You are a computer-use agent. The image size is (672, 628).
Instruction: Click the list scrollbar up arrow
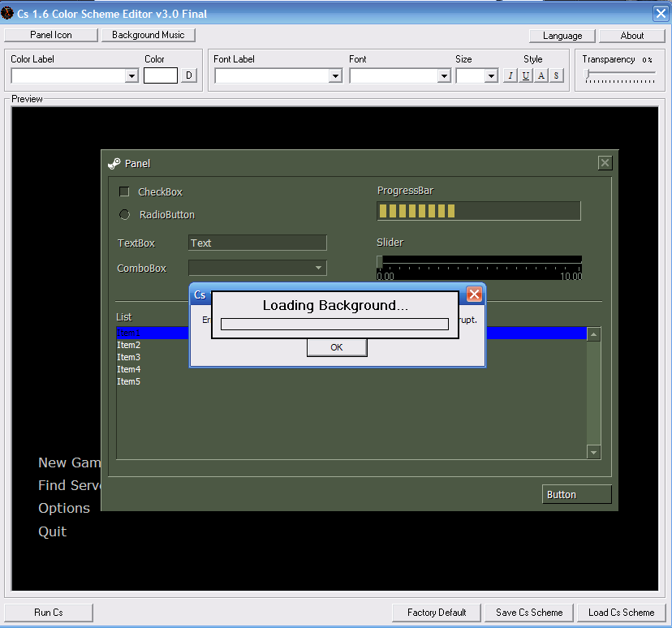pyautogui.click(x=593, y=334)
